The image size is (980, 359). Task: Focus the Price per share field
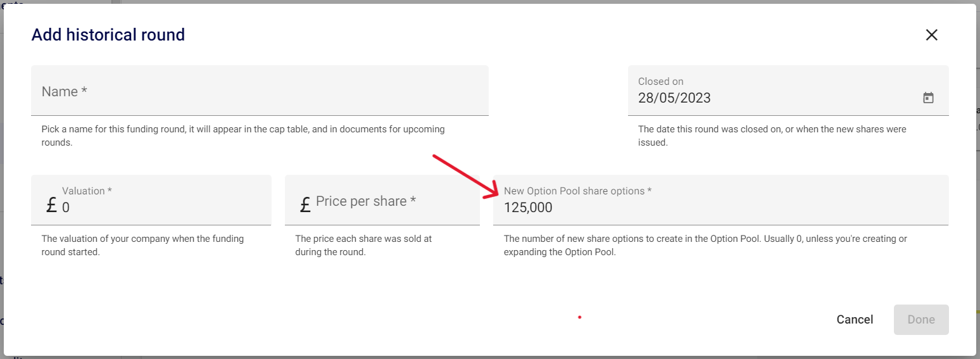pyautogui.click(x=393, y=201)
